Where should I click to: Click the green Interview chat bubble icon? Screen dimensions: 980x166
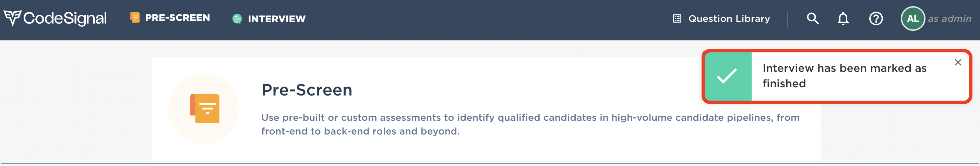(237, 18)
